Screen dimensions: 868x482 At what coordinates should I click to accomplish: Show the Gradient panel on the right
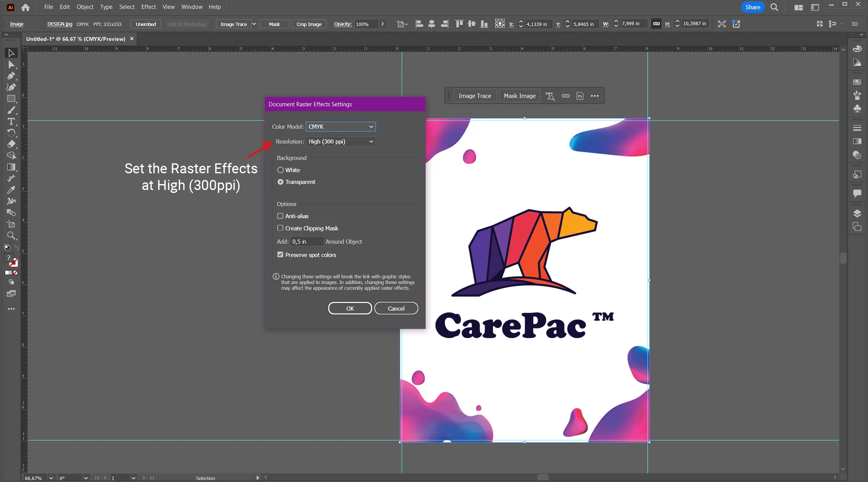(x=857, y=142)
